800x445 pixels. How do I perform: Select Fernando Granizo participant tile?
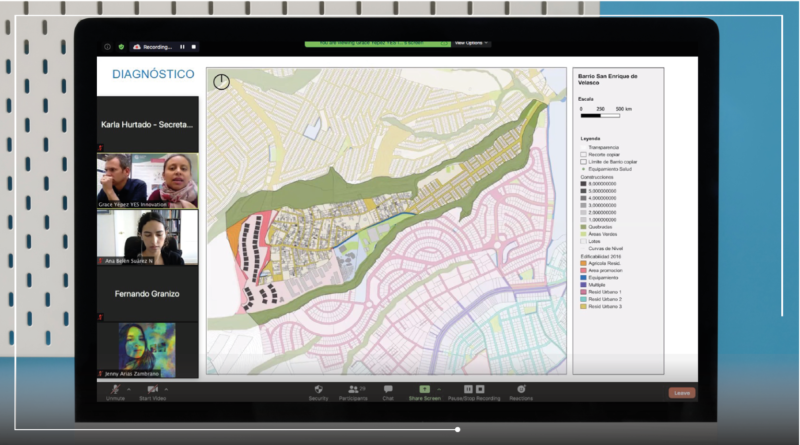tap(147, 293)
